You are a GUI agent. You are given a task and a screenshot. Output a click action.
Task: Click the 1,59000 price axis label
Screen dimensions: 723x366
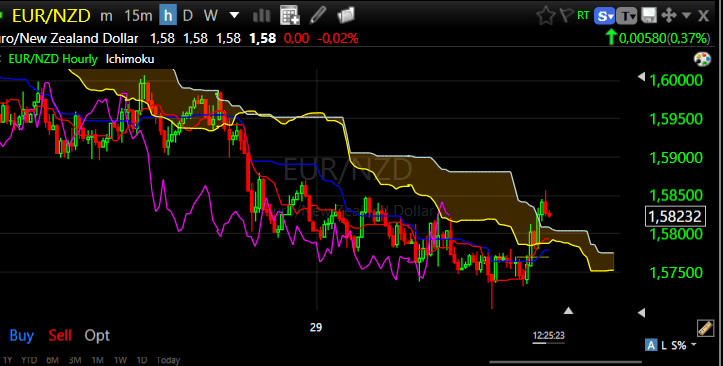pyautogui.click(x=676, y=158)
